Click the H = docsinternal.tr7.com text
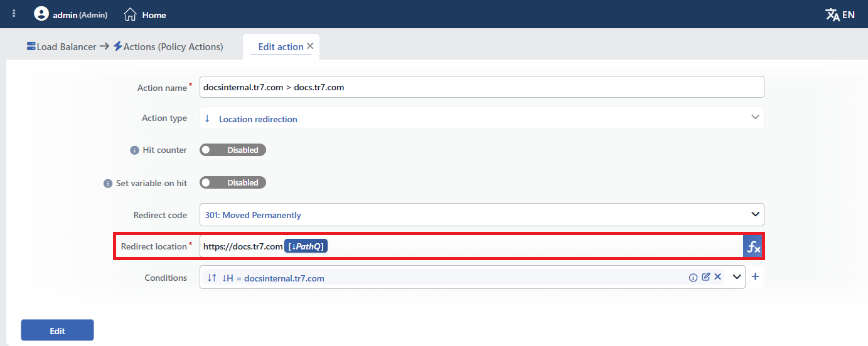 [x=274, y=278]
